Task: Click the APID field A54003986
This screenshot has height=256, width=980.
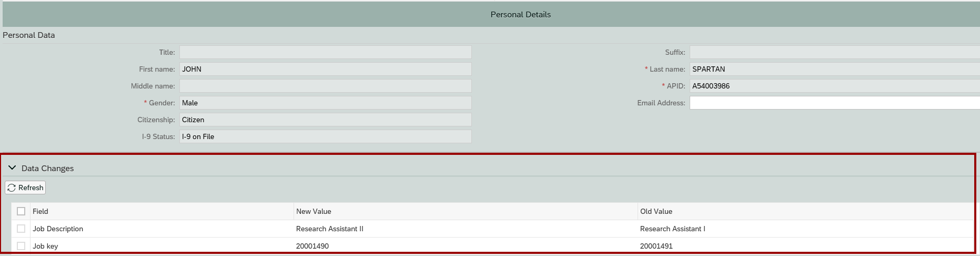Action: point(834,86)
